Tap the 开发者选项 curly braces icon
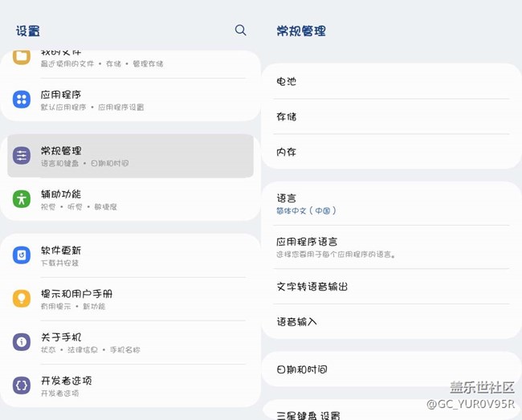Screen dimensions: 522x420 click(22, 385)
